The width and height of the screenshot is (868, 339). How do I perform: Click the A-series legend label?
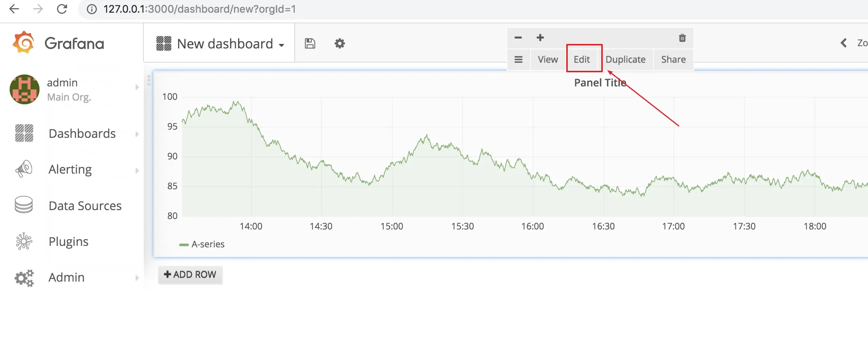(x=208, y=244)
